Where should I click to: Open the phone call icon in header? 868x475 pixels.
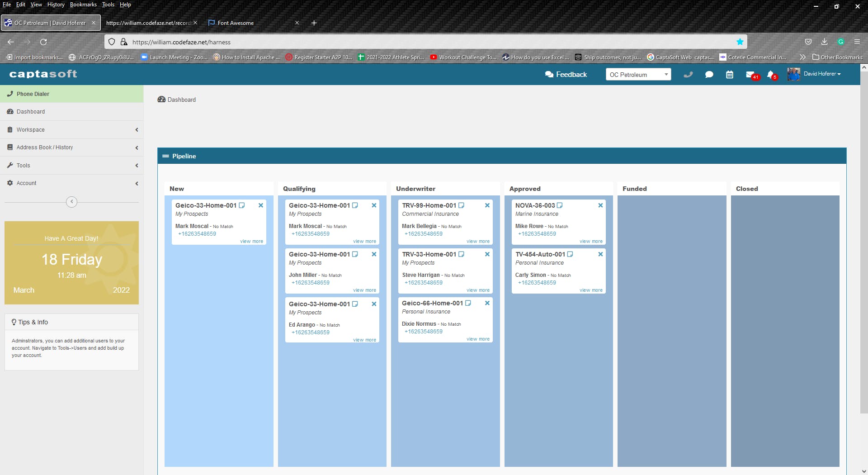pos(688,75)
